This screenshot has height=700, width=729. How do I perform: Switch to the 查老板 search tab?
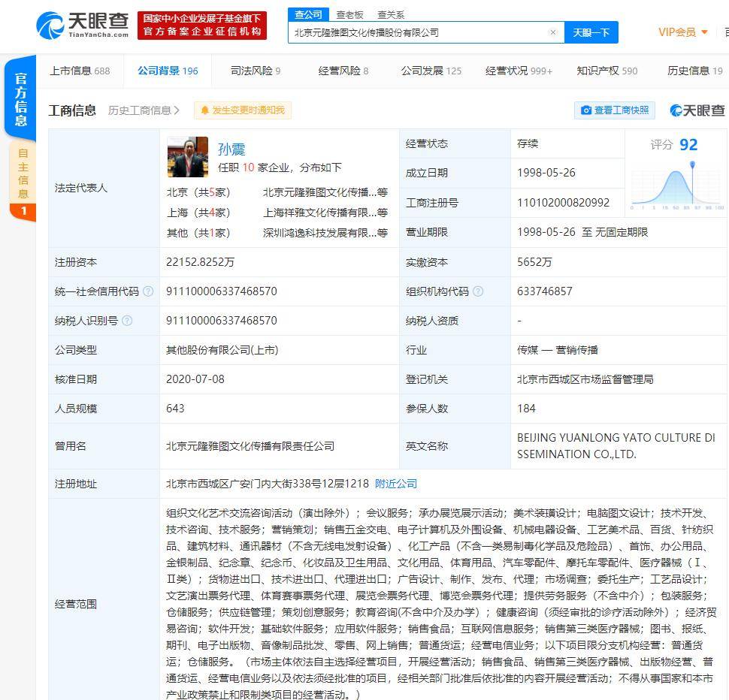(x=349, y=15)
